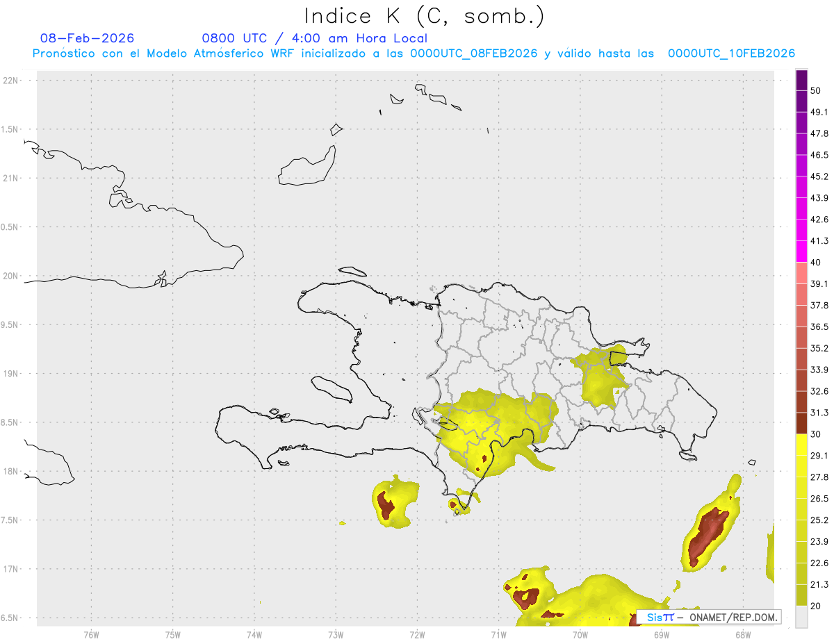
Task: Click the color scale value 45.2
Action: click(x=819, y=176)
